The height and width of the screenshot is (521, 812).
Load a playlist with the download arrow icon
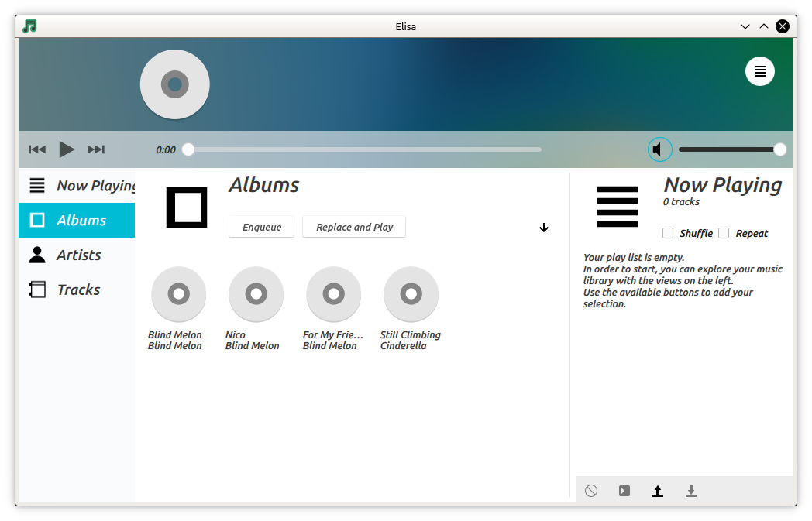(690, 490)
